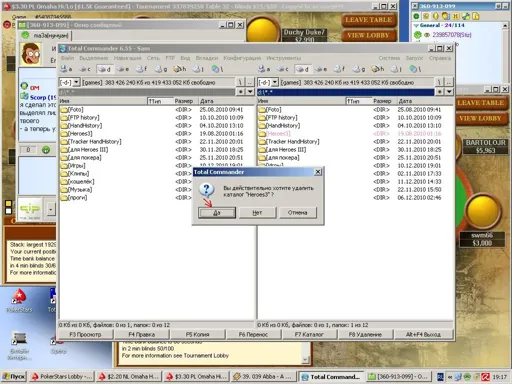Click F5 Копия button
Screen dimensions: 512x384
point(198,334)
